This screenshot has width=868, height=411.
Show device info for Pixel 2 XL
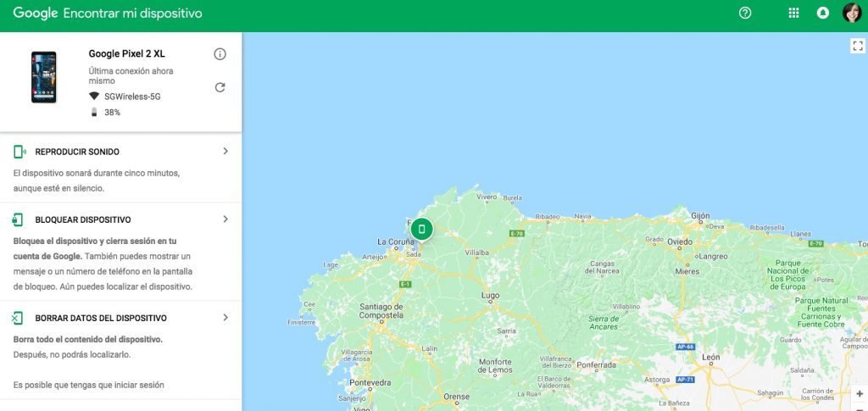[220, 53]
